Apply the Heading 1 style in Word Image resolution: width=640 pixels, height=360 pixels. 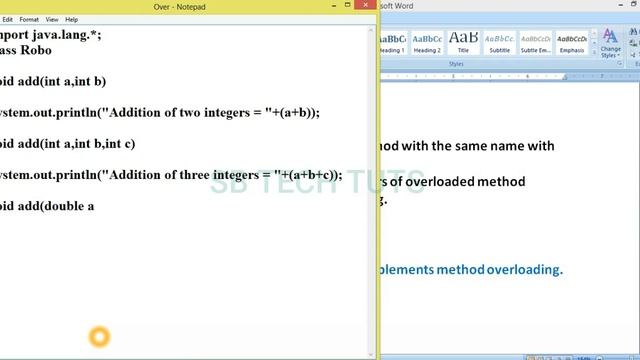pyautogui.click(x=392, y=43)
